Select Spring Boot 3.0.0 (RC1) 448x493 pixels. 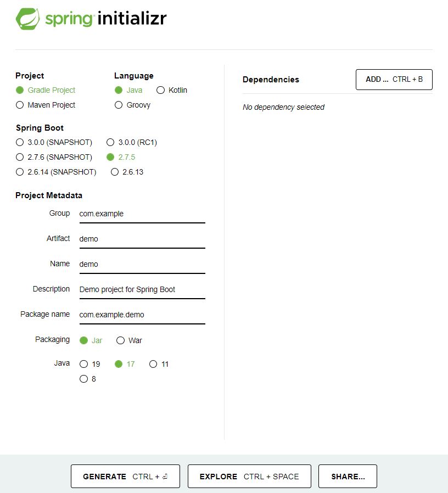point(110,142)
